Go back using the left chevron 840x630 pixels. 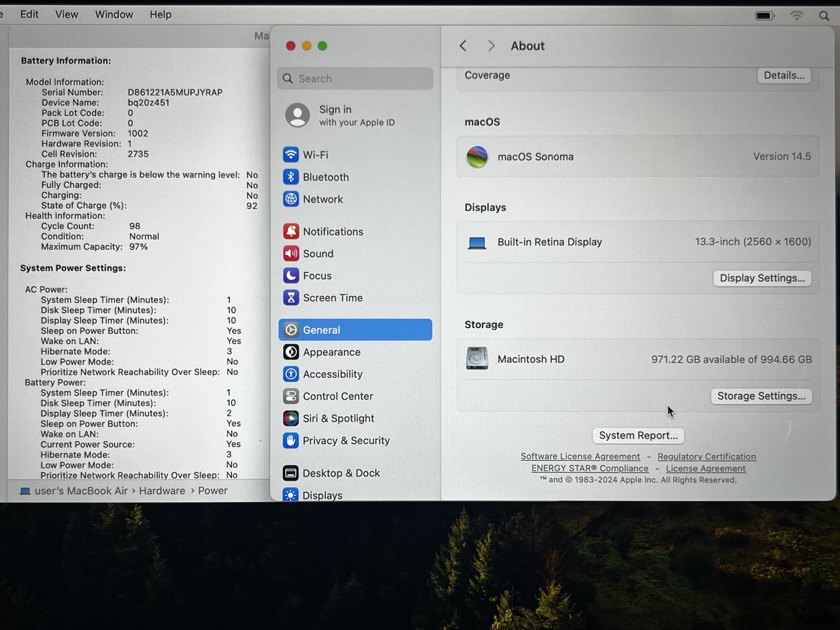click(x=463, y=46)
